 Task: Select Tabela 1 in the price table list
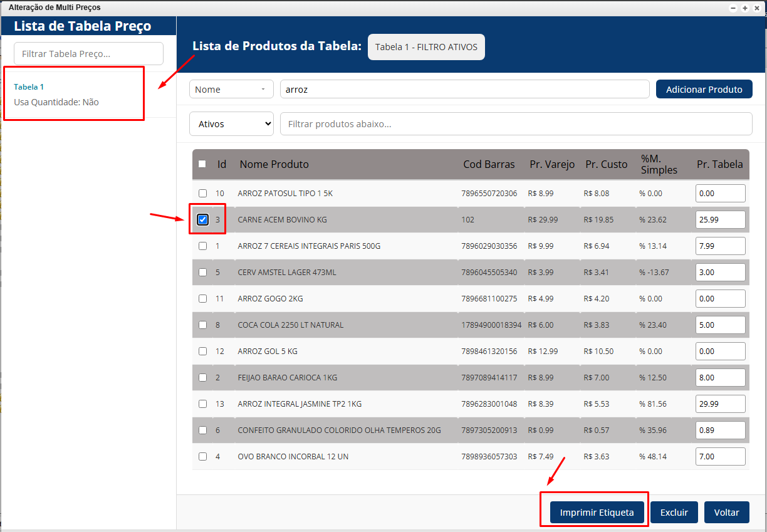(x=29, y=87)
